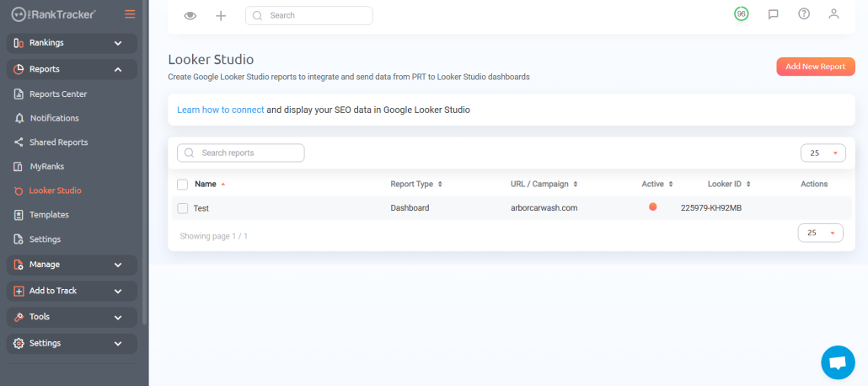Expand the Manage sidebar section

tap(72, 265)
